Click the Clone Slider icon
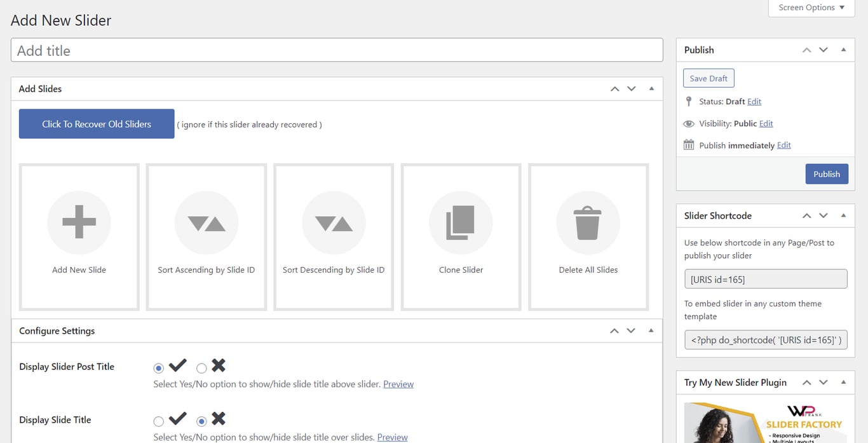The width and height of the screenshot is (868, 443). click(460, 222)
